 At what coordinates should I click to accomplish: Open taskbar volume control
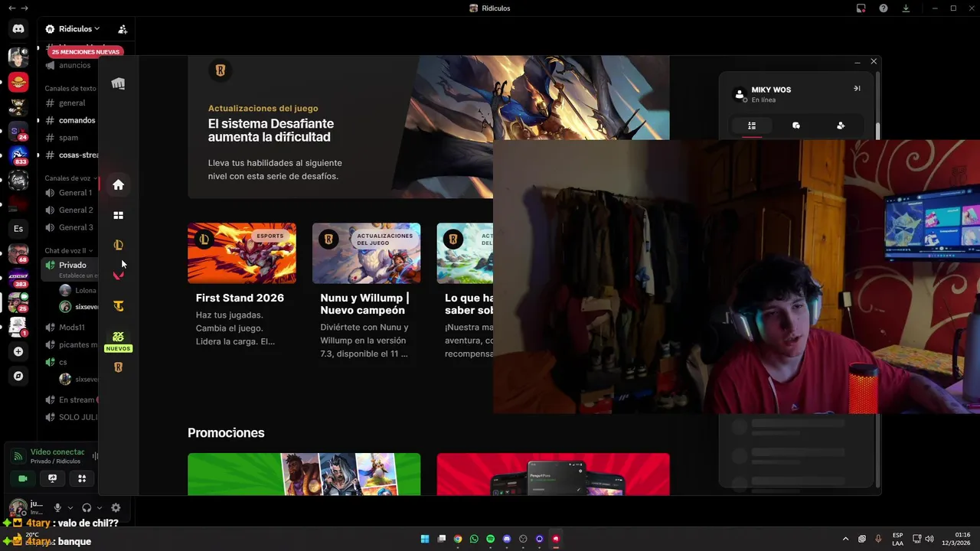[929, 539]
